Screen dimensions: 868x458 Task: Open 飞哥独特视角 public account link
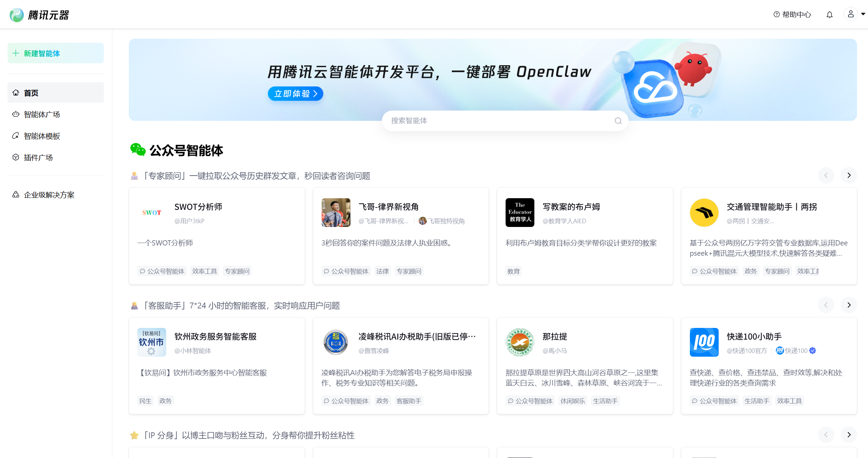tap(442, 221)
